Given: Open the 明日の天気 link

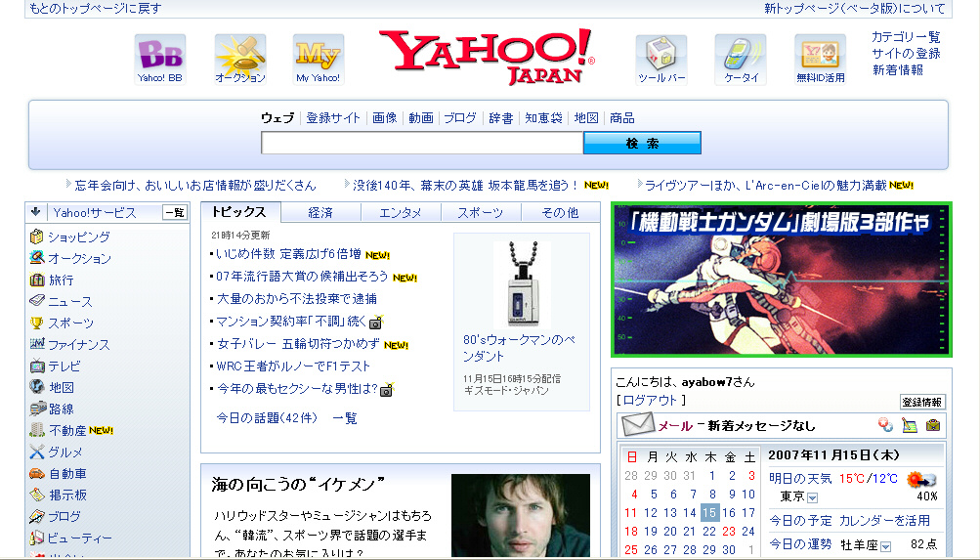Looking at the screenshot, I should click(800, 479).
